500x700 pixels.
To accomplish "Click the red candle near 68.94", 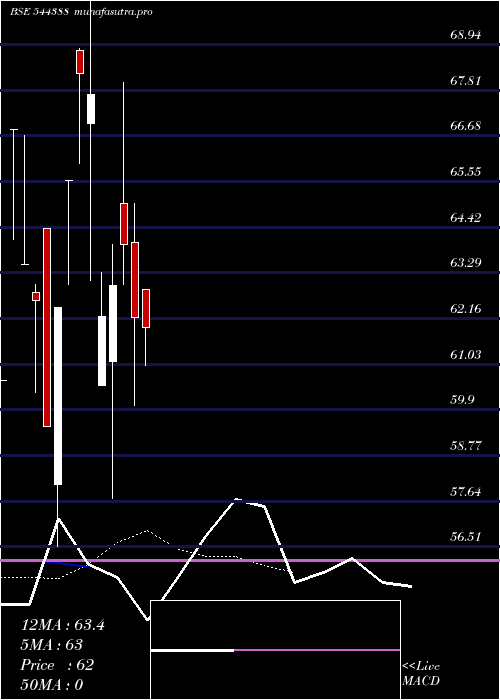I will (x=80, y=62).
